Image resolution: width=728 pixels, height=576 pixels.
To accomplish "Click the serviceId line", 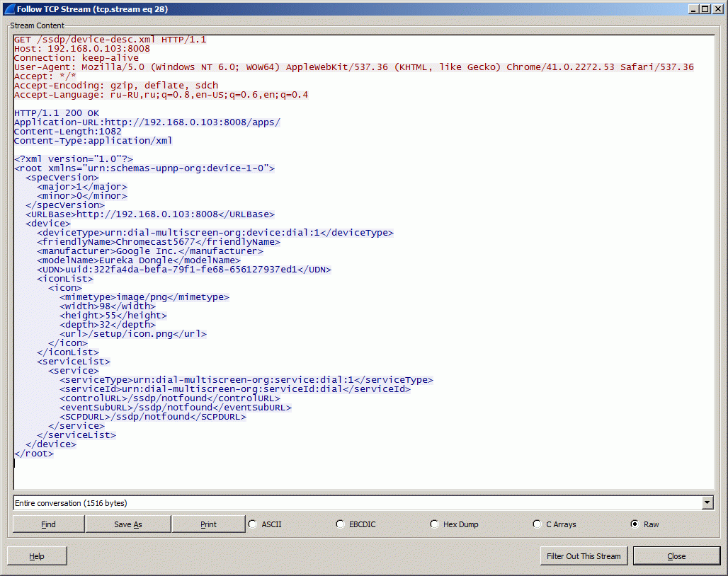I will coord(235,389).
